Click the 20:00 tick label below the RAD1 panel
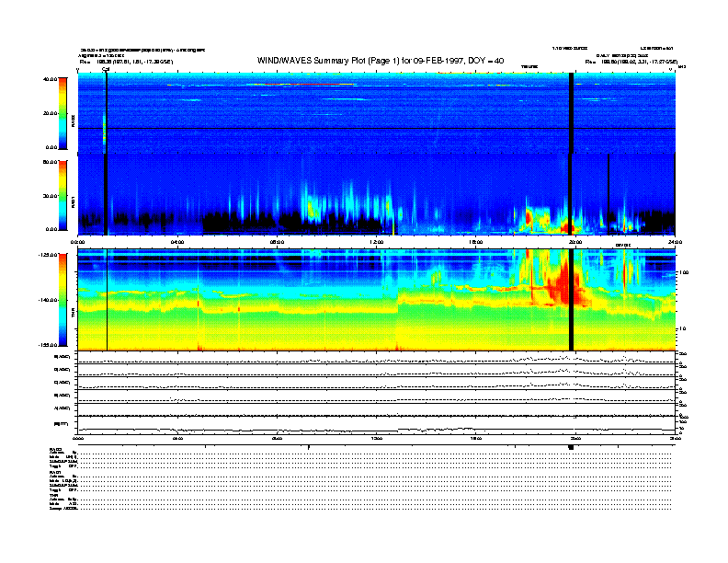Screen dimensions: 728x563 [575, 242]
